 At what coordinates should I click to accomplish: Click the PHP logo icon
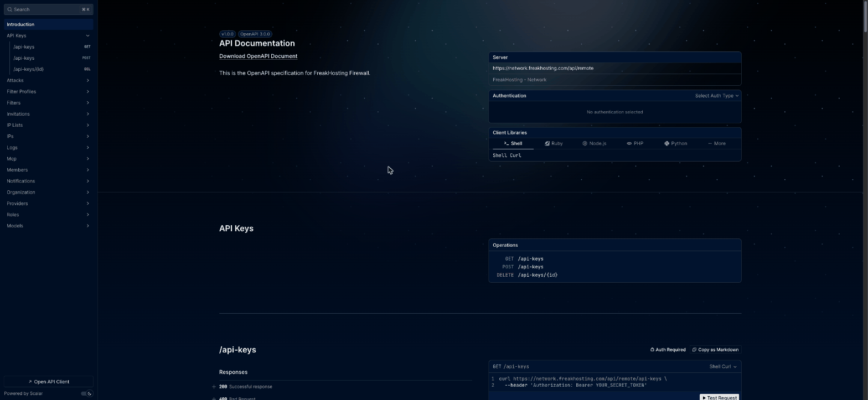tap(629, 143)
